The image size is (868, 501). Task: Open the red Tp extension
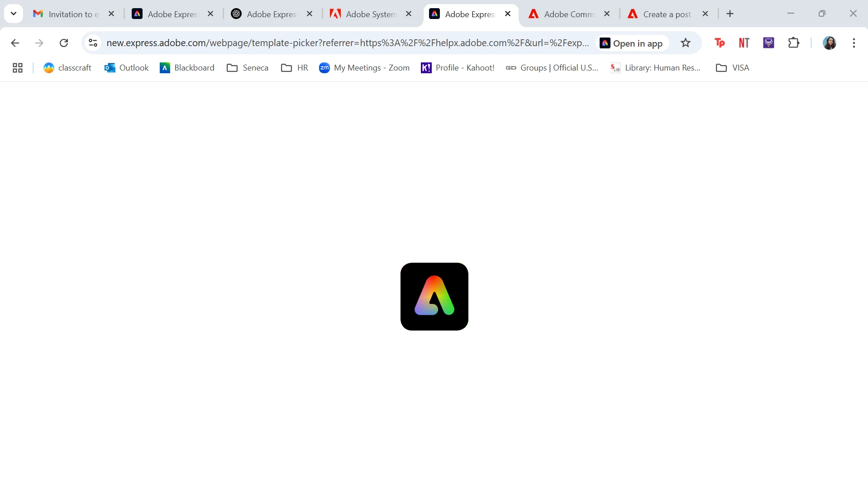[720, 43]
